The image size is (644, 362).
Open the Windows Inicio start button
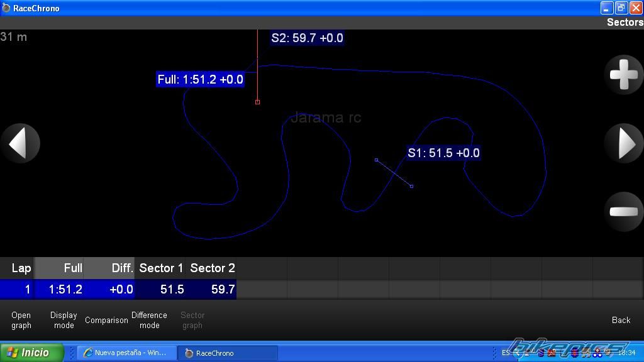32,353
